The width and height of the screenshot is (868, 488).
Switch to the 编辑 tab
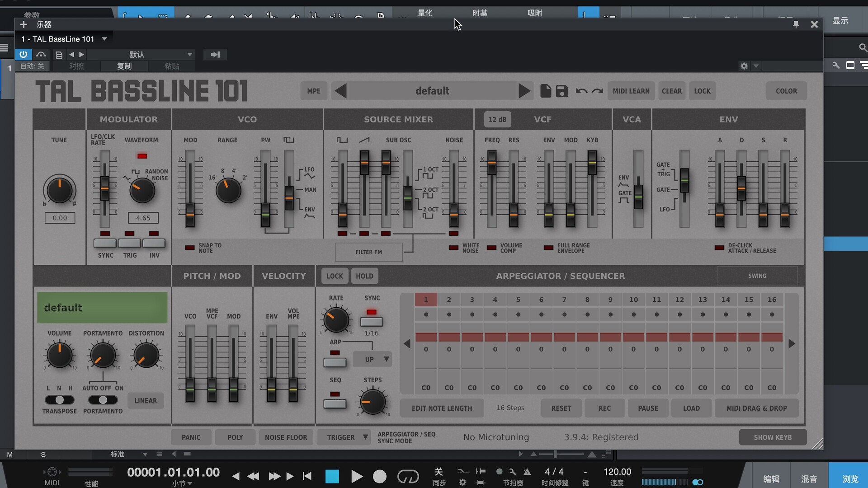[771, 479]
